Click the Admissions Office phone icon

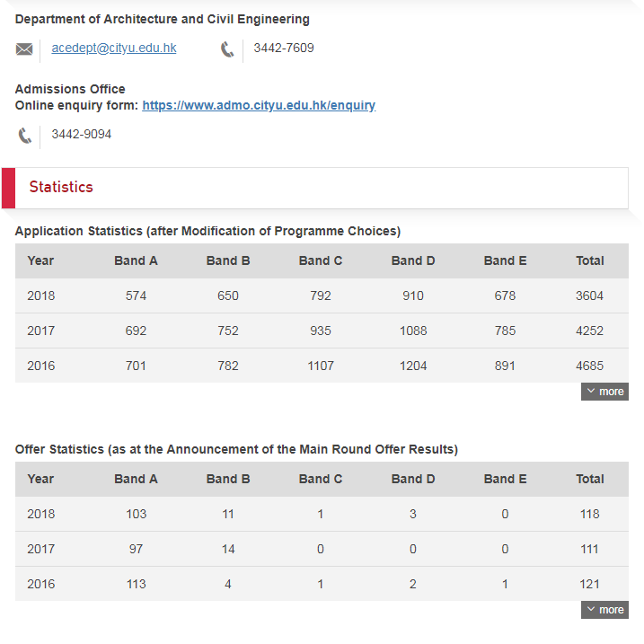coord(25,136)
